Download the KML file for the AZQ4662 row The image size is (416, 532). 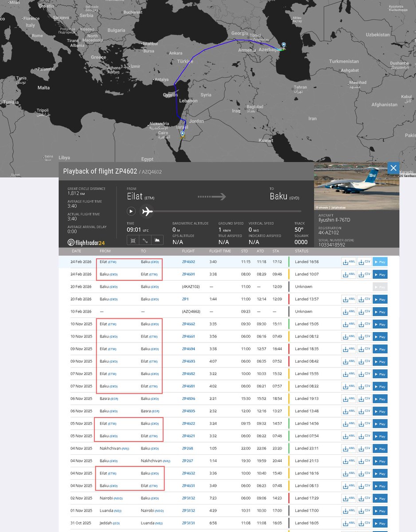pyautogui.click(x=349, y=312)
